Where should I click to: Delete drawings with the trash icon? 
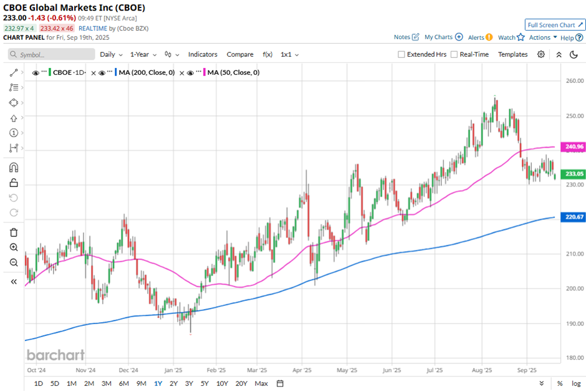point(13,232)
